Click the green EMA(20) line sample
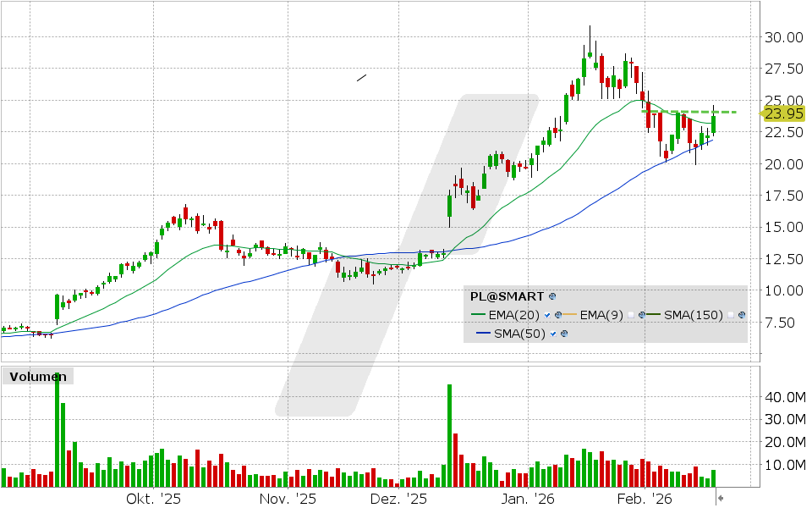812x508 pixels. pos(478,314)
